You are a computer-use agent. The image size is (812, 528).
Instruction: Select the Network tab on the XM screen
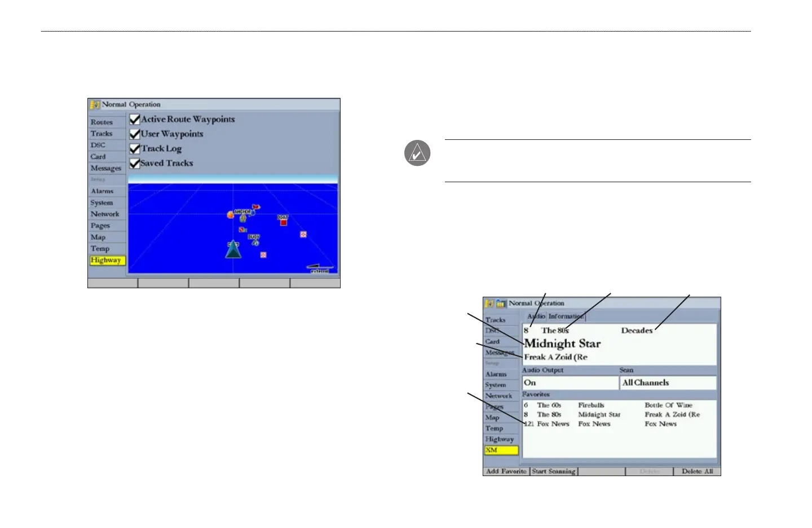pos(501,396)
